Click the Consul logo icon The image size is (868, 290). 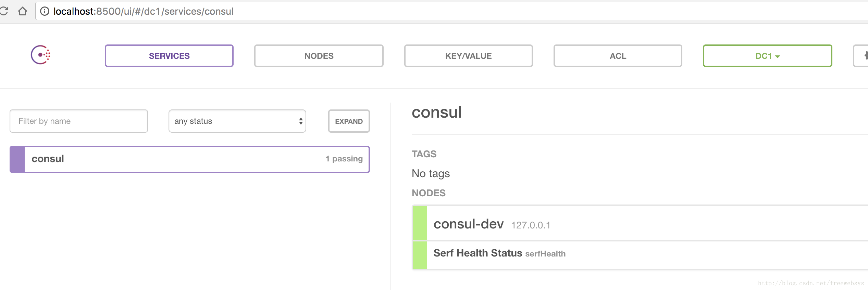click(x=40, y=55)
